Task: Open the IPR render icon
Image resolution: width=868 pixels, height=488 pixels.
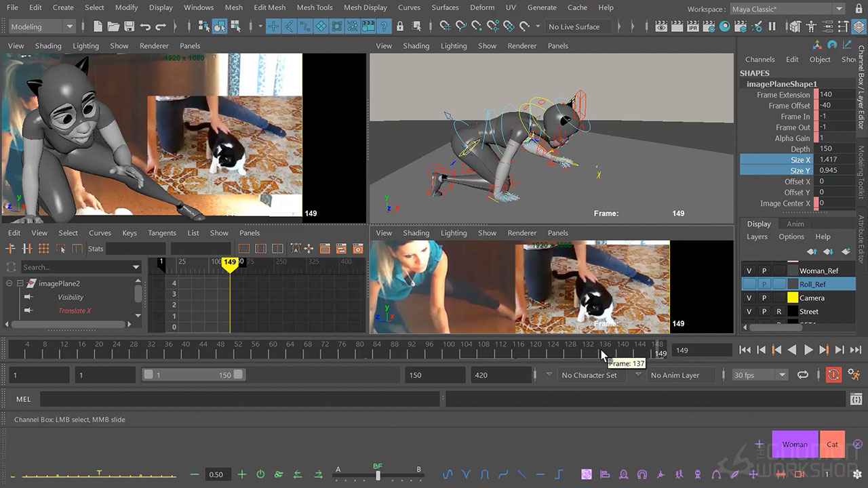Action: click(x=694, y=26)
